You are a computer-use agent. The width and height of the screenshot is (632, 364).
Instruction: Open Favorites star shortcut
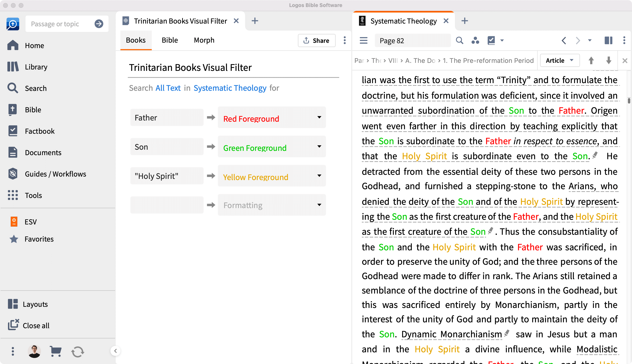pos(32,239)
